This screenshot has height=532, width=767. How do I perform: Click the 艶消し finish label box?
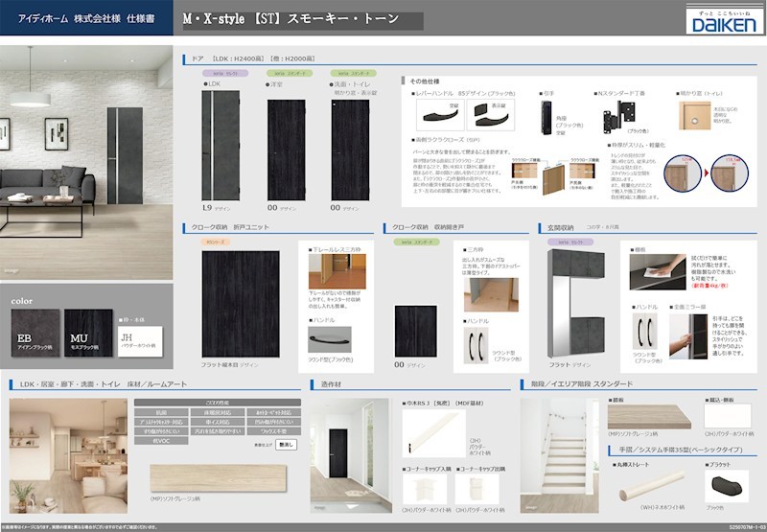point(286,445)
